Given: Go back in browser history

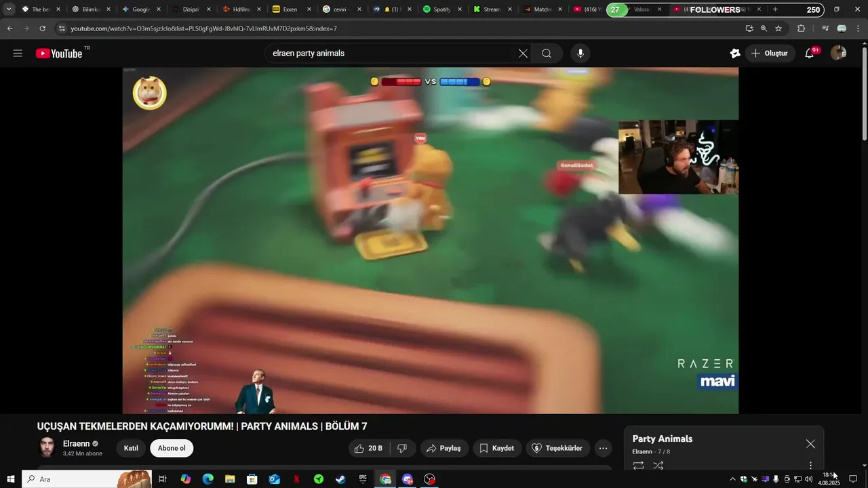Looking at the screenshot, I should tap(9, 28).
